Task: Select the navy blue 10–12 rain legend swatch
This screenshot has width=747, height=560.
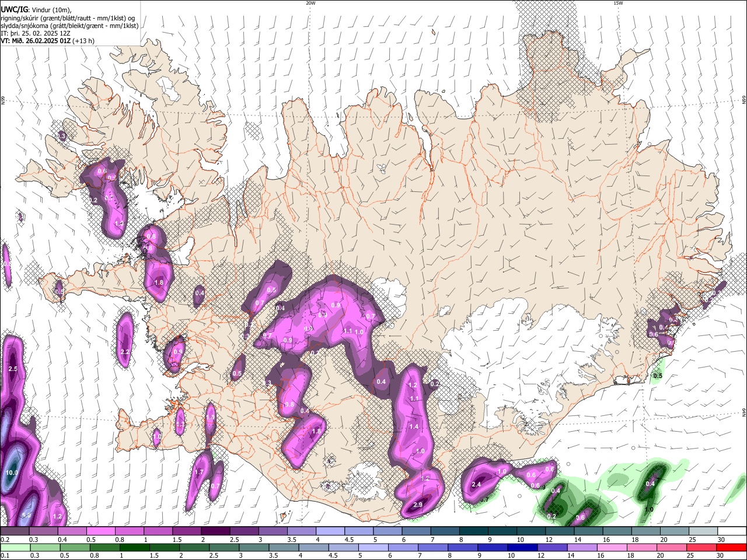Action: click(522, 547)
